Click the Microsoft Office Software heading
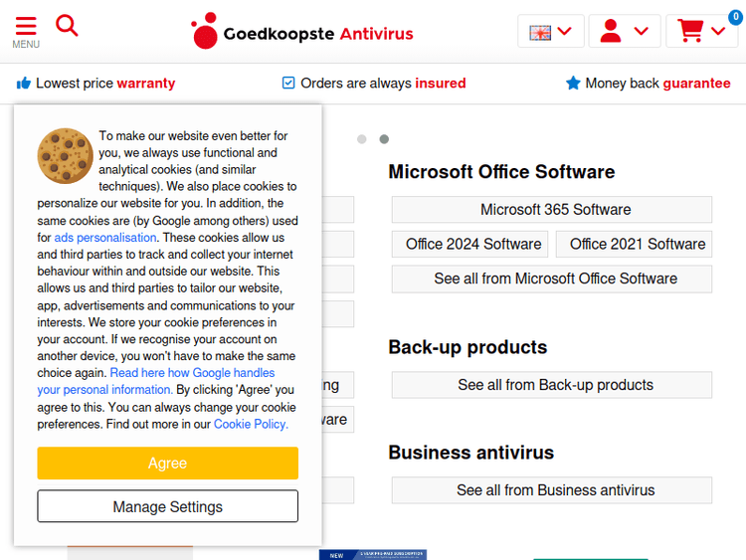 pyautogui.click(x=501, y=172)
